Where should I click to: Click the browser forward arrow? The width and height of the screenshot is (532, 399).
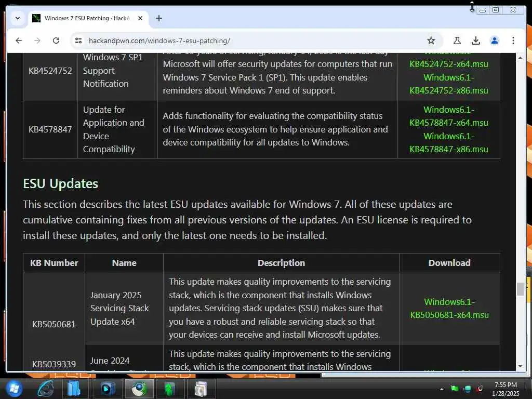coord(37,41)
